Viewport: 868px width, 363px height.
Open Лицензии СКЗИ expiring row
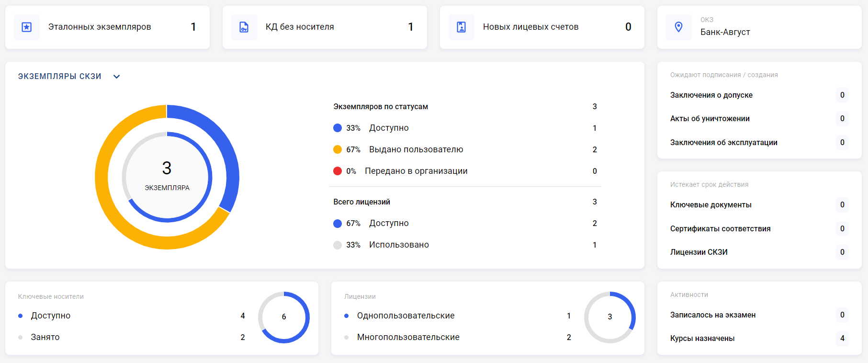699,252
